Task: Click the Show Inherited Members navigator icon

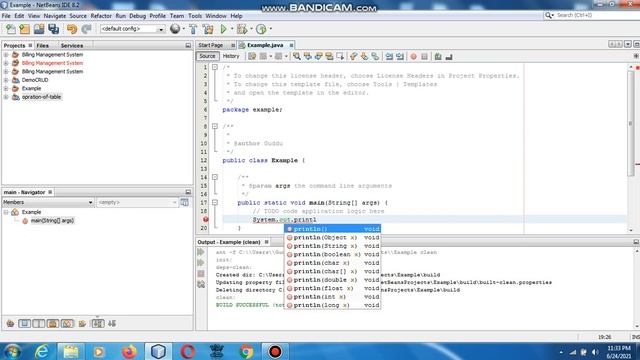Action: click(10, 324)
